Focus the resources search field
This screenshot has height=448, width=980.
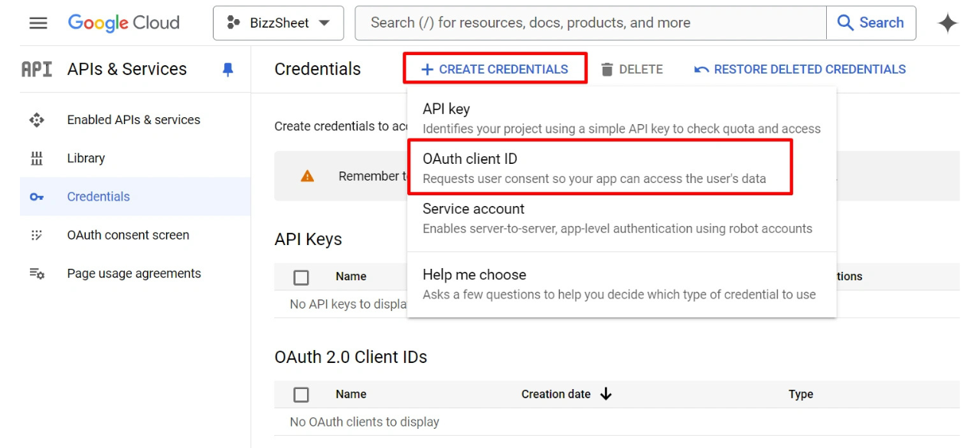[590, 23]
